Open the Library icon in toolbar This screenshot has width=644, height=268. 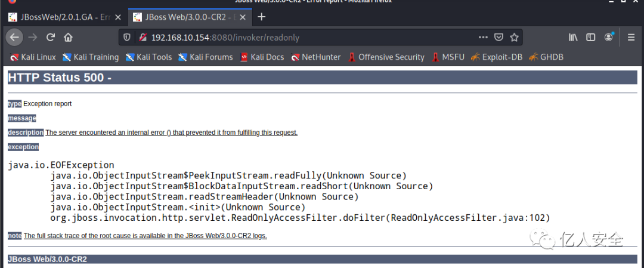tap(573, 38)
